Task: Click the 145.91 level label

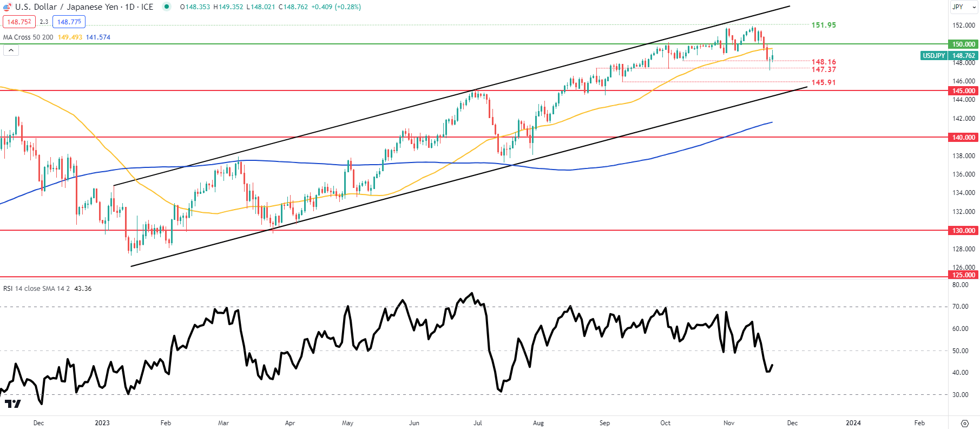Action: pos(824,82)
